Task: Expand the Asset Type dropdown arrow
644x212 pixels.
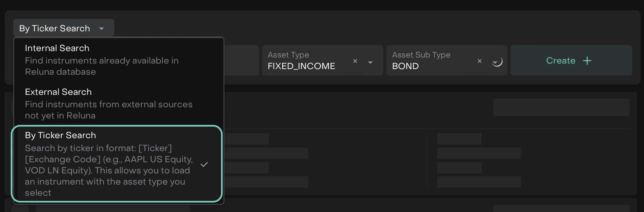Action: pyautogui.click(x=371, y=62)
